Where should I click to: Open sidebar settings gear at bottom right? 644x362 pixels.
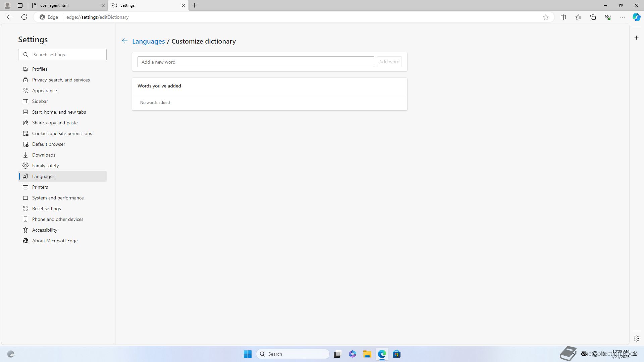coord(636,339)
